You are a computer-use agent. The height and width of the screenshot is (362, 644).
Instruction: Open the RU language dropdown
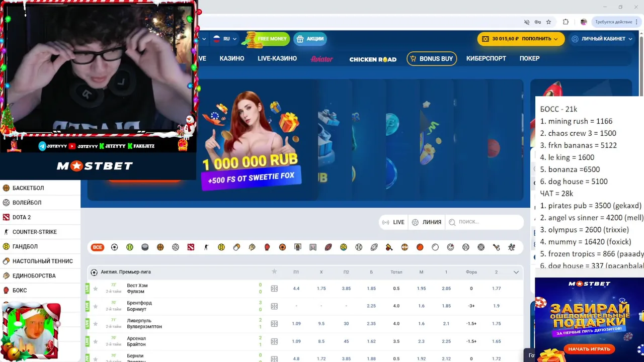click(224, 39)
